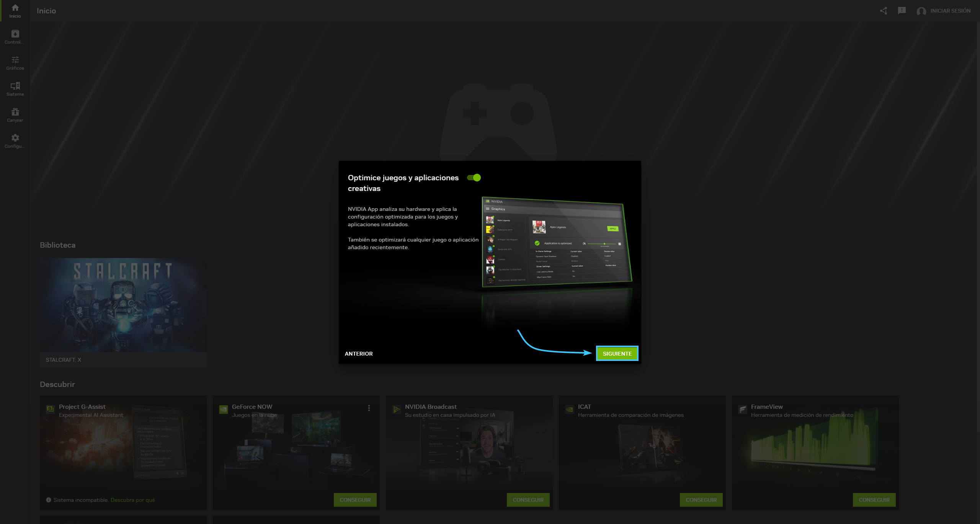Open the Sistema sidebar section
This screenshot has width=980, height=524.
pos(15,89)
